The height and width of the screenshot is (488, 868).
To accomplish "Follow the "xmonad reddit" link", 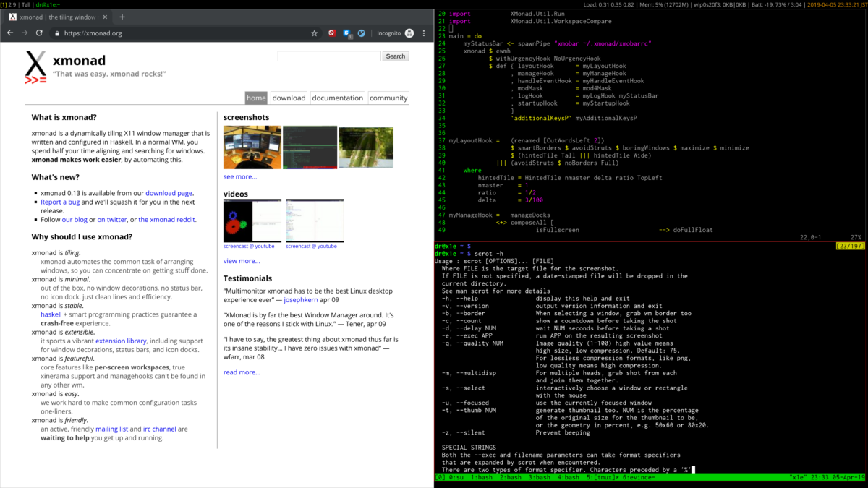I will pyautogui.click(x=167, y=219).
